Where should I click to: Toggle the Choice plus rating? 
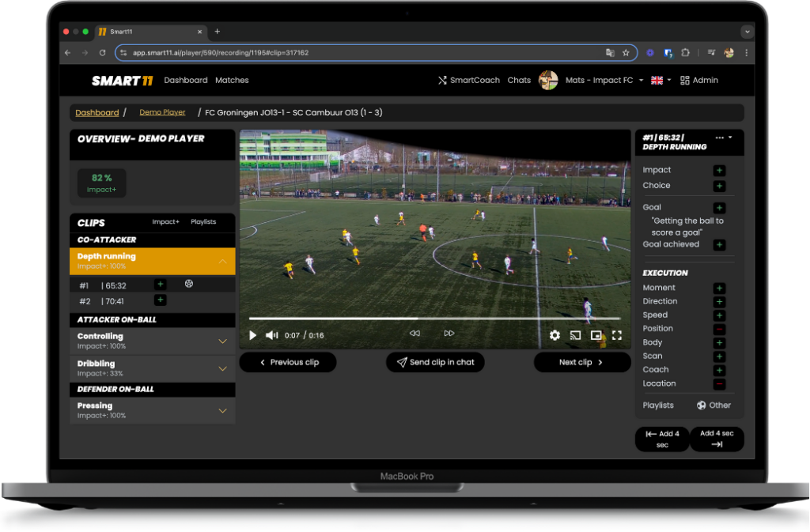click(x=719, y=186)
